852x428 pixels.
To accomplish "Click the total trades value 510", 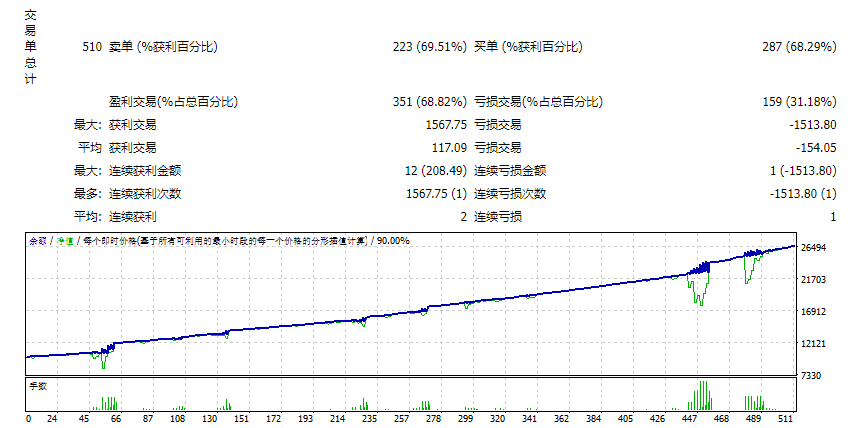I will click(92, 47).
